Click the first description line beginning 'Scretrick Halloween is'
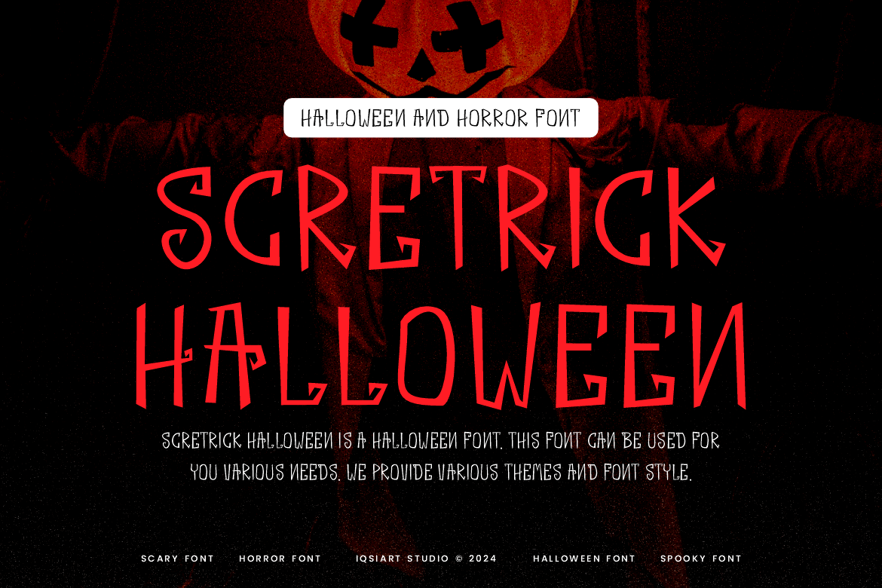Viewport: 882px width, 588px height. click(440, 440)
